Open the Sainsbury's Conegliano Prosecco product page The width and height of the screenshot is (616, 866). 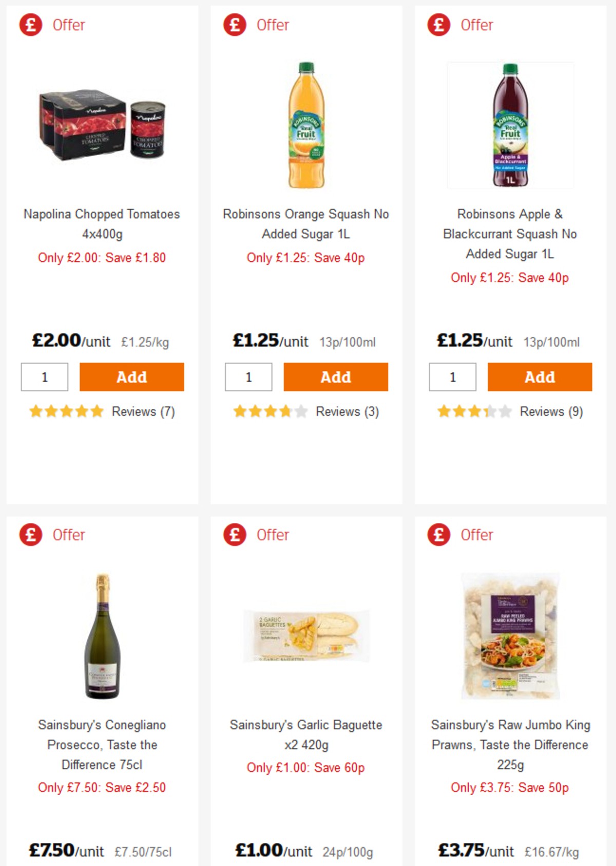point(102,745)
